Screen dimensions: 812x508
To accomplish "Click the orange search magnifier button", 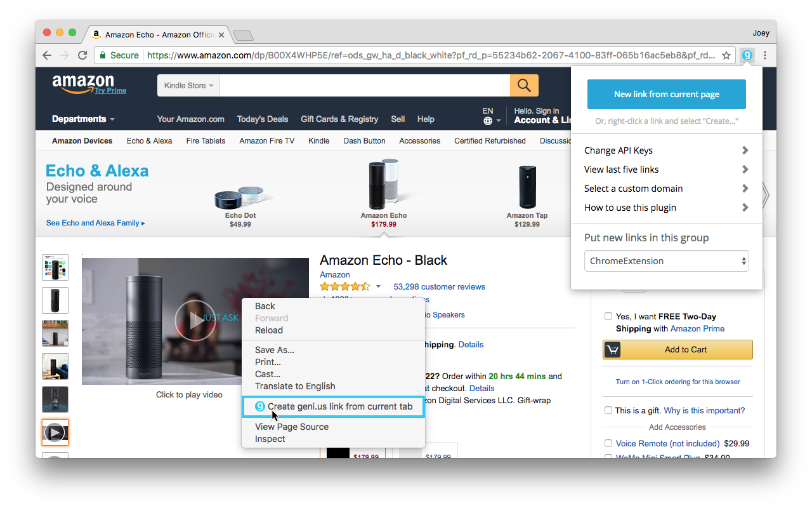I will tap(524, 85).
